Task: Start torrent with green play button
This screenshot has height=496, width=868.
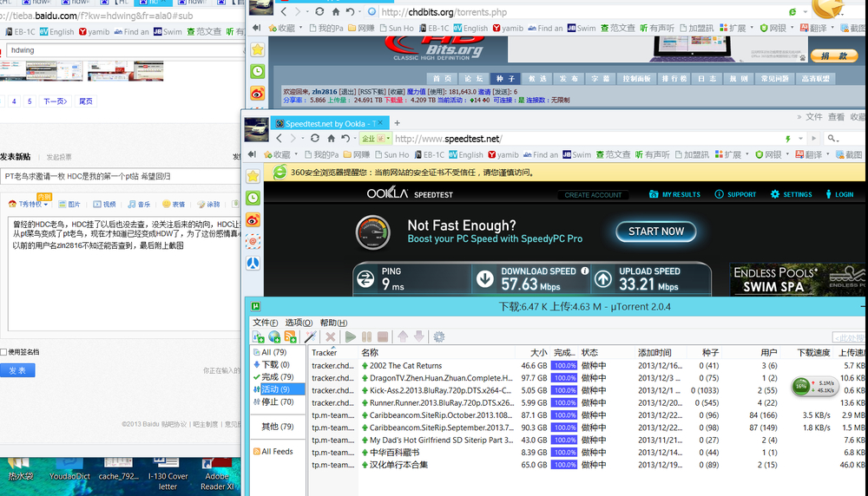Action: (x=351, y=336)
